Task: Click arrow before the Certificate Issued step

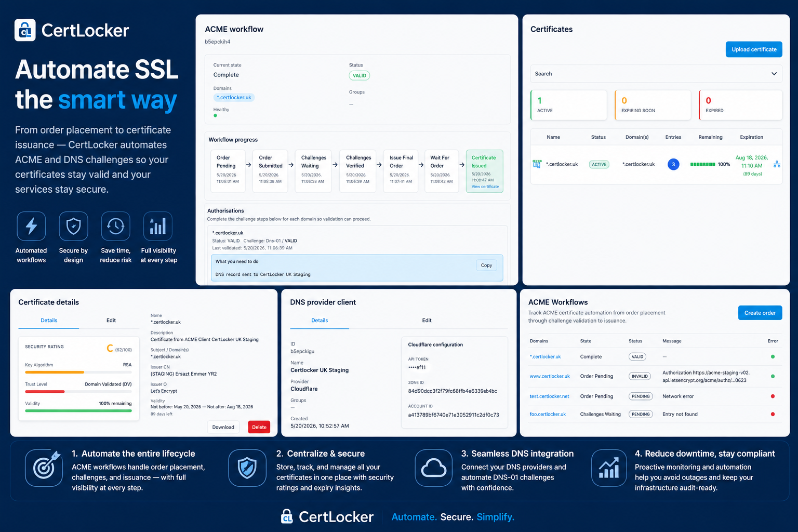Action: point(462,165)
